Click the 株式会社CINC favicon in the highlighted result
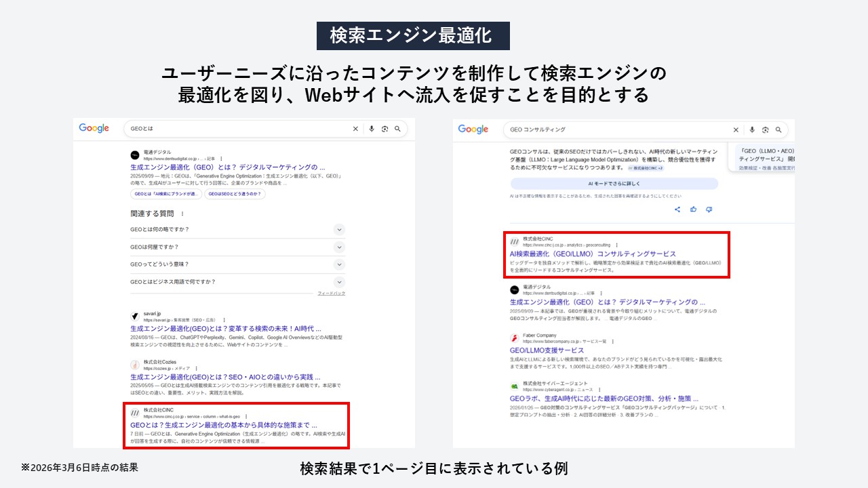 click(514, 241)
